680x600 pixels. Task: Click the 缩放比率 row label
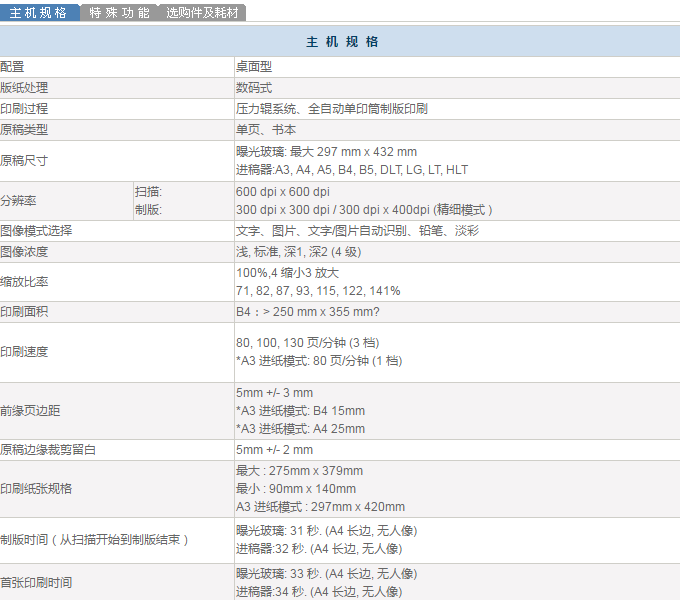tap(24, 282)
